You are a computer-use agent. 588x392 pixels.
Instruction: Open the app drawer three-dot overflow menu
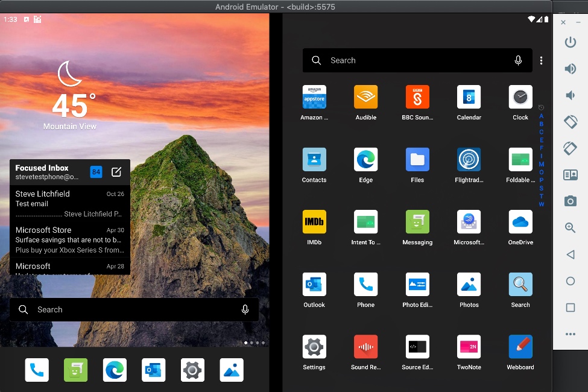click(541, 60)
